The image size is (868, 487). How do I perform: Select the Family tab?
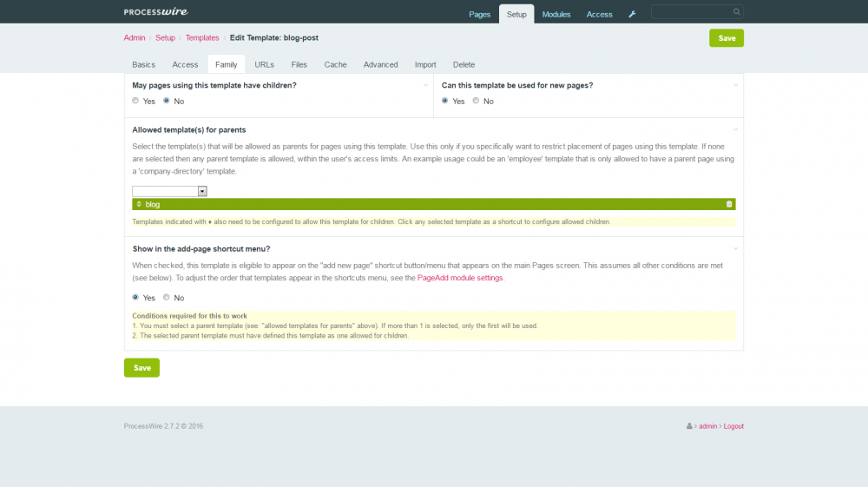point(227,65)
